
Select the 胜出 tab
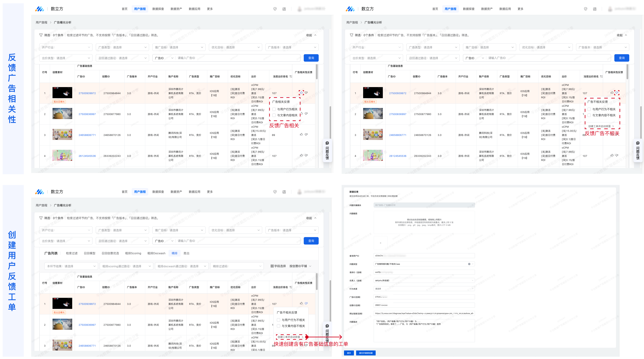[x=186, y=253]
